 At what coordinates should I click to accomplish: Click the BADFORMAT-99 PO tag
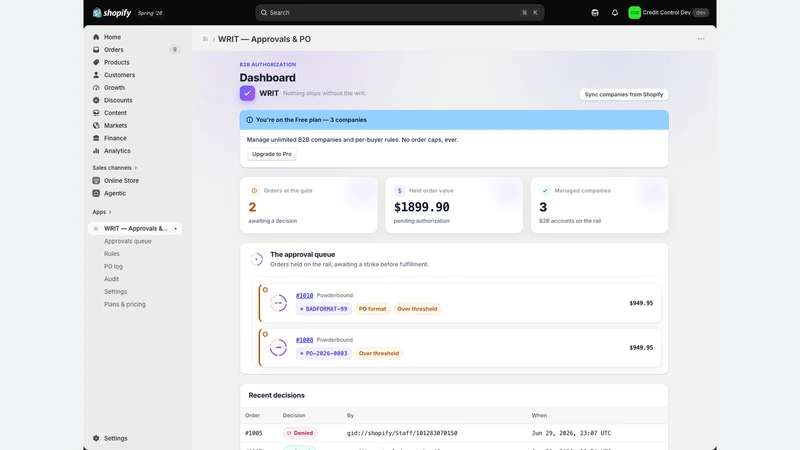[323, 309]
